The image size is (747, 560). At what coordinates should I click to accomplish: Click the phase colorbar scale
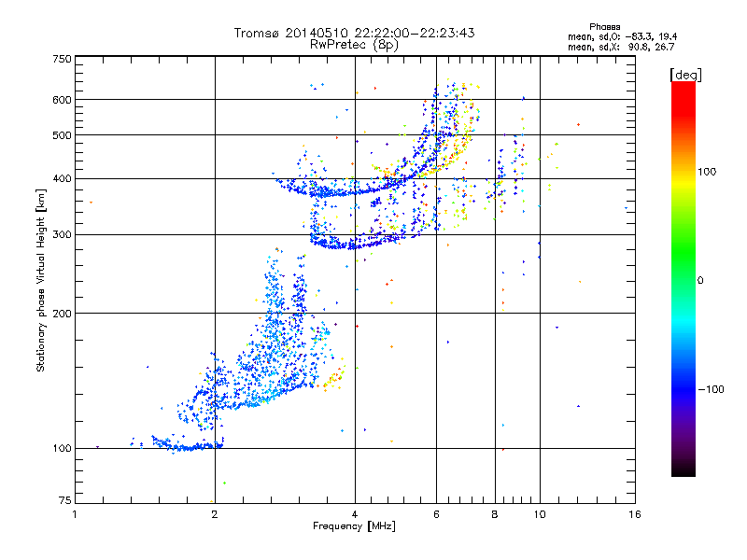pos(684,278)
